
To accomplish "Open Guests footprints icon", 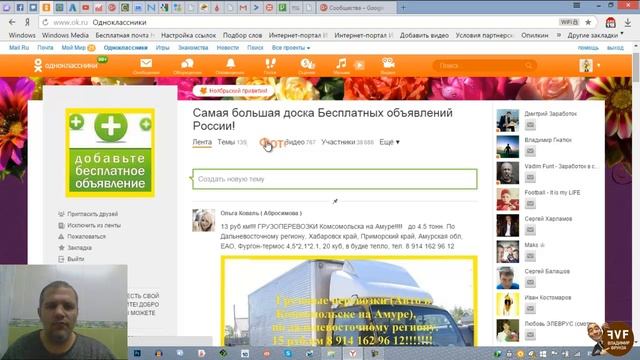I will (270, 64).
